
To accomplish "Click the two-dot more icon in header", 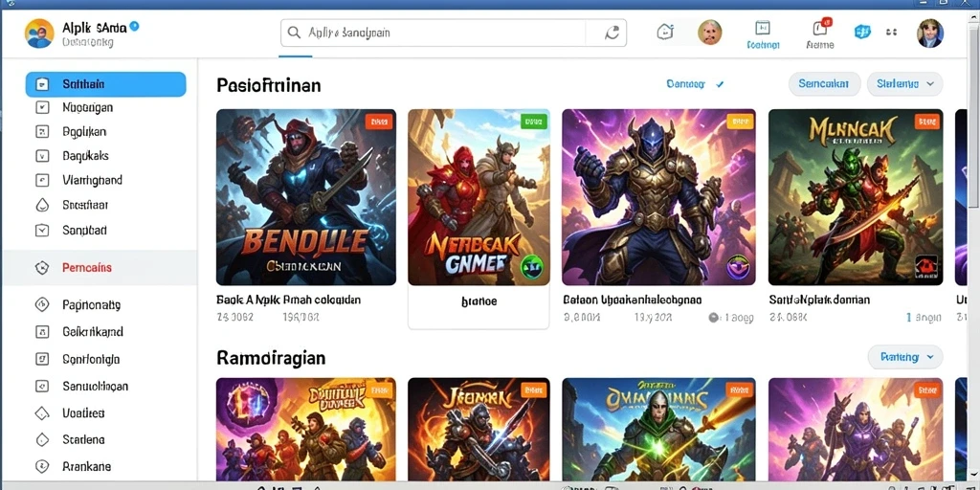I will point(892,32).
